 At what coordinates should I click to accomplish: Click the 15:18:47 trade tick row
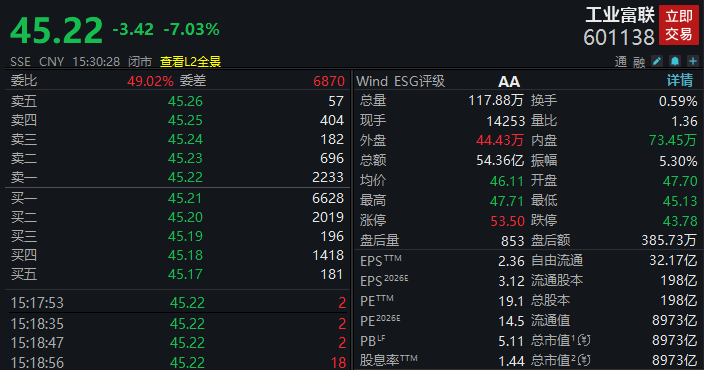[x=177, y=343]
